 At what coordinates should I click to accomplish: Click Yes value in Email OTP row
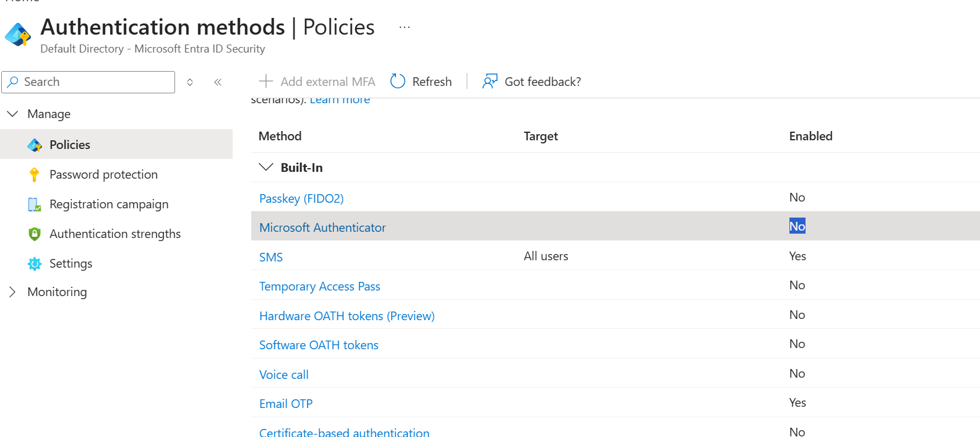coord(797,402)
